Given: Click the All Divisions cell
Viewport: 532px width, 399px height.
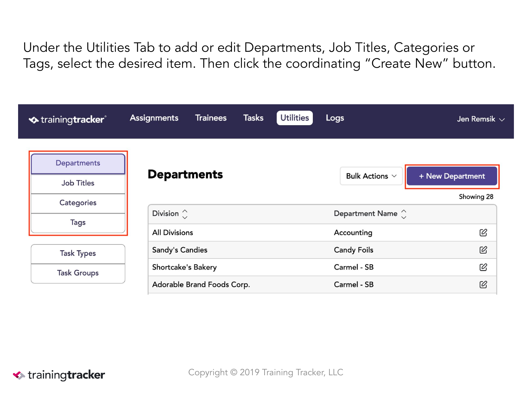Looking at the screenshot, I should [173, 233].
